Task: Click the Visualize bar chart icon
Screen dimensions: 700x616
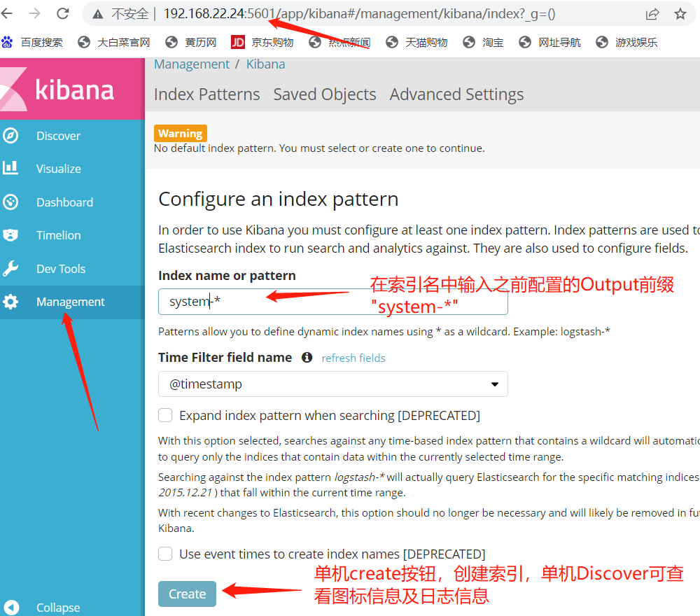Action: point(10,168)
